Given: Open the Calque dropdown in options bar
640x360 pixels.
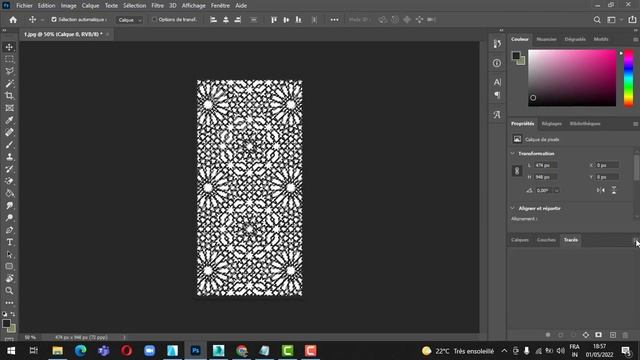Looking at the screenshot, I should [x=130, y=20].
